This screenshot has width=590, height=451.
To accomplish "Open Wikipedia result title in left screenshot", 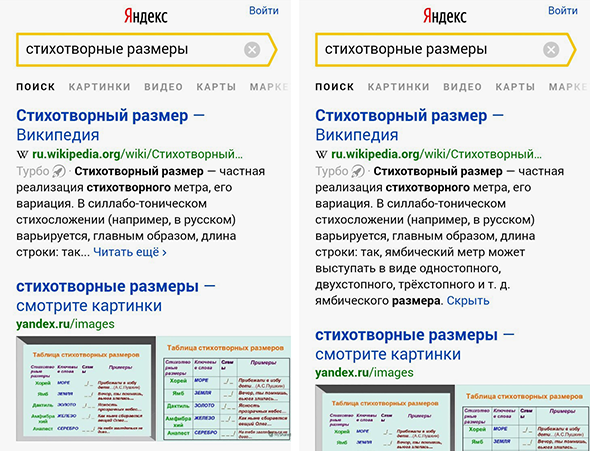I will click(110, 125).
